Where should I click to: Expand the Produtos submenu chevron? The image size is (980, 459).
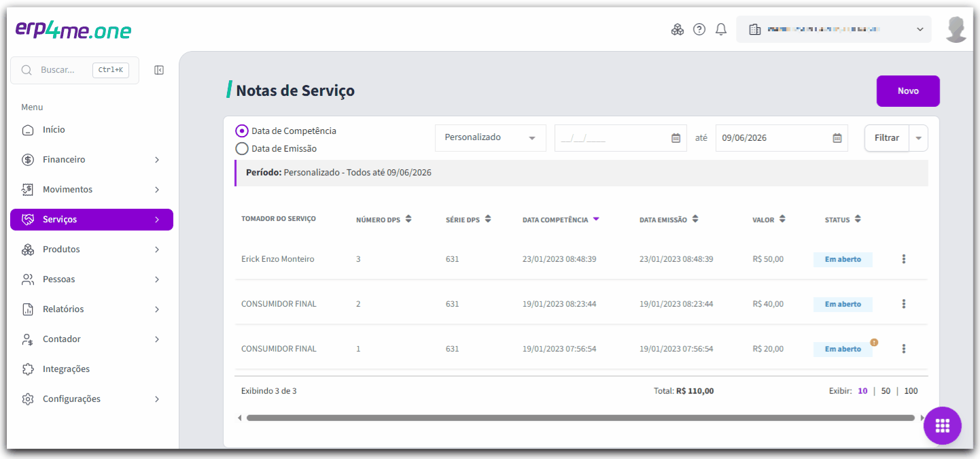157,250
